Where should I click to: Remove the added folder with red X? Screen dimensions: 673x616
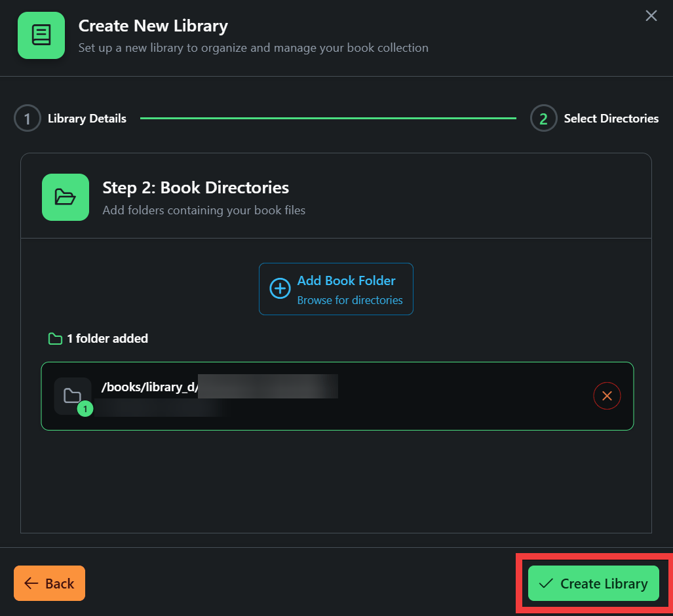point(607,396)
